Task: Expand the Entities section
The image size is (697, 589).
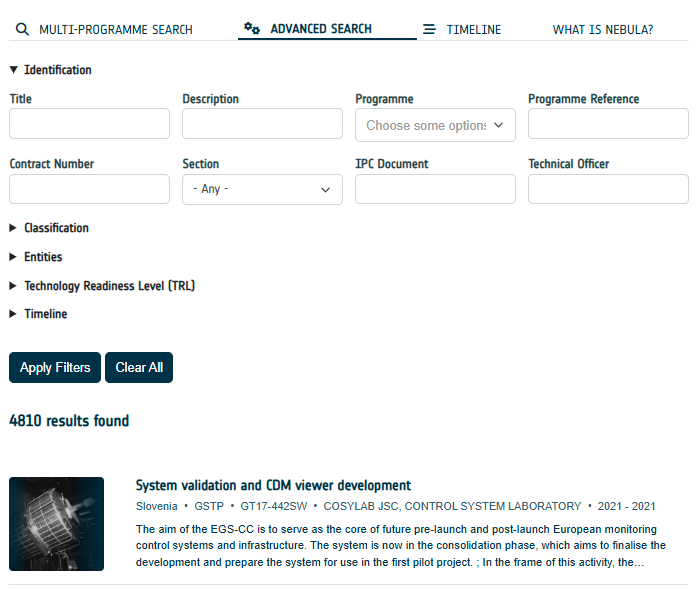Action: [43, 257]
